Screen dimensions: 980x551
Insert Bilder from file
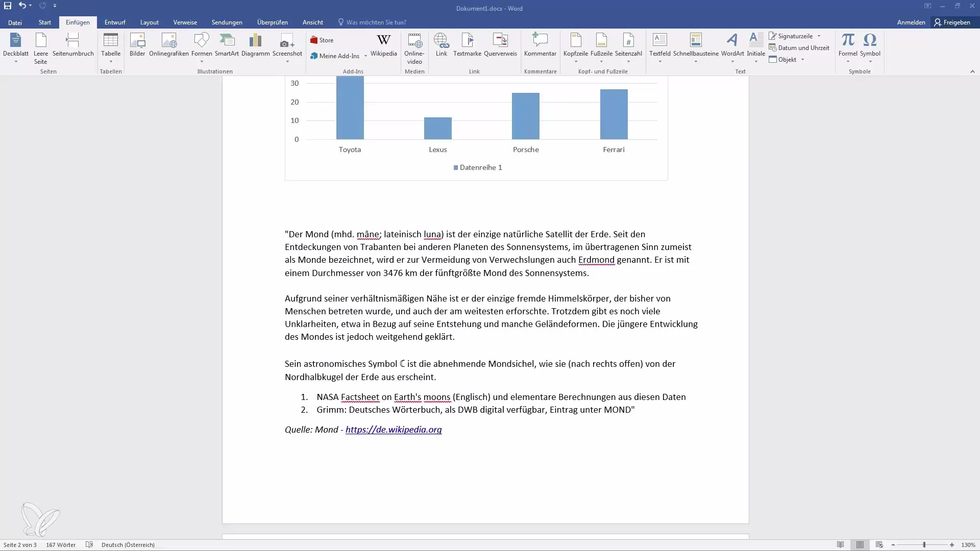pyautogui.click(x=137, y=45)
